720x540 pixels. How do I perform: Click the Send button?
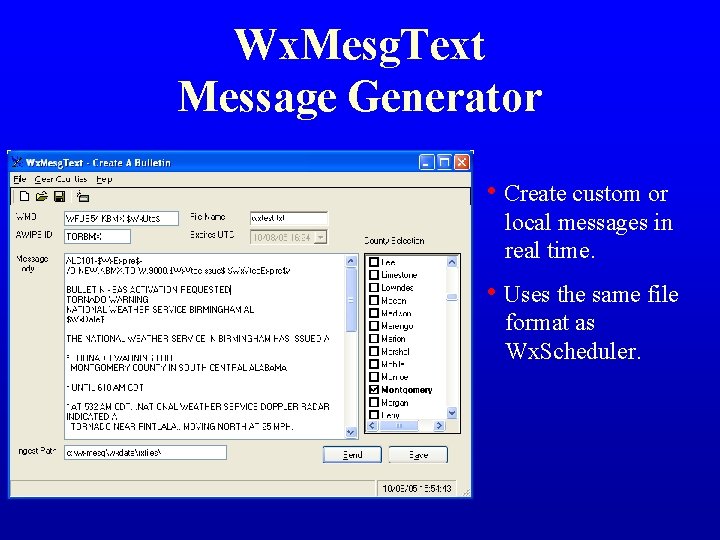[x=352, y=455]
